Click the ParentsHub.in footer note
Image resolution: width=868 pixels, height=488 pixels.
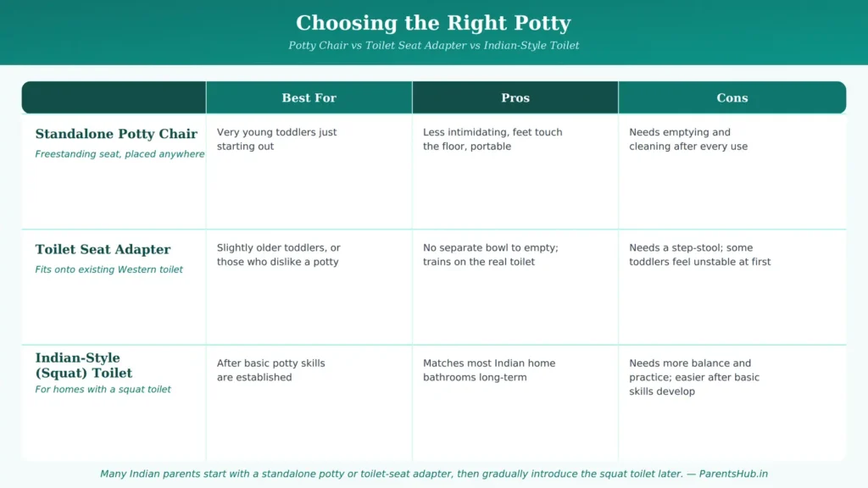click(433, 474)
